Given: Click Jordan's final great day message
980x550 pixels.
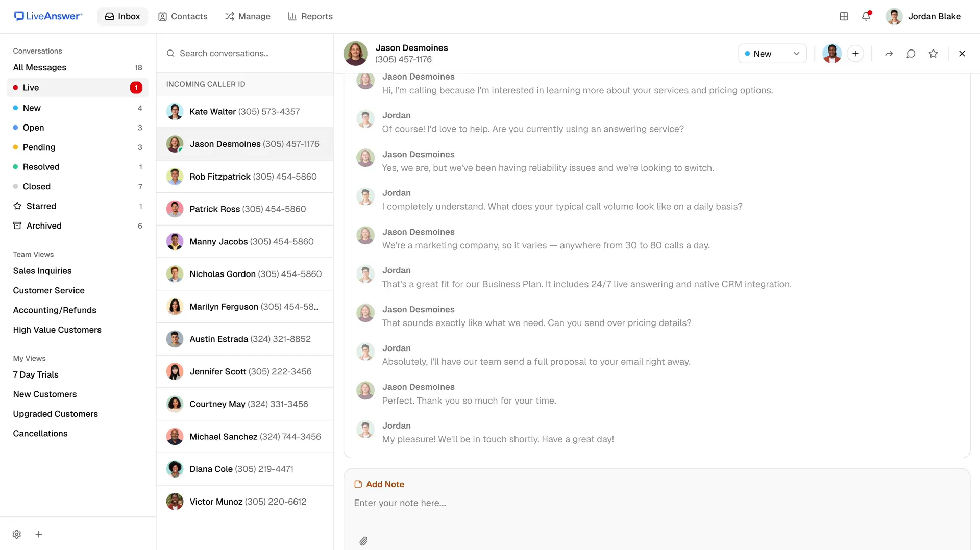Looking at the screenshot, I should (498, 439).
